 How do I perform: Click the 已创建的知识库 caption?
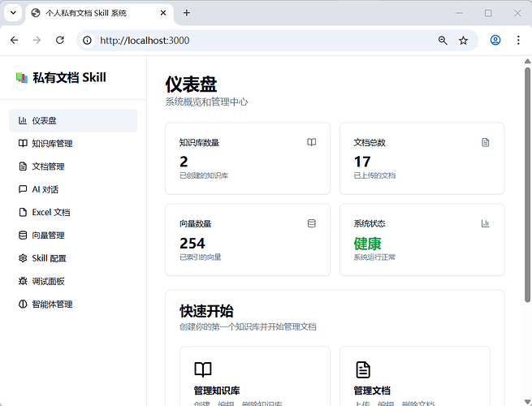(x=204, y=175)
